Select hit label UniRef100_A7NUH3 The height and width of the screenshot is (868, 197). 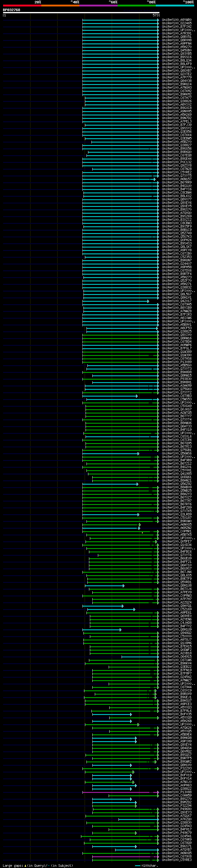click(x=176, y=88)
